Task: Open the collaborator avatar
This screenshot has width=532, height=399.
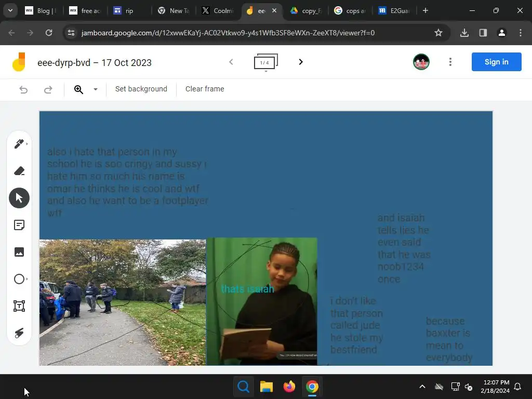Action: [x=421, y=62]
